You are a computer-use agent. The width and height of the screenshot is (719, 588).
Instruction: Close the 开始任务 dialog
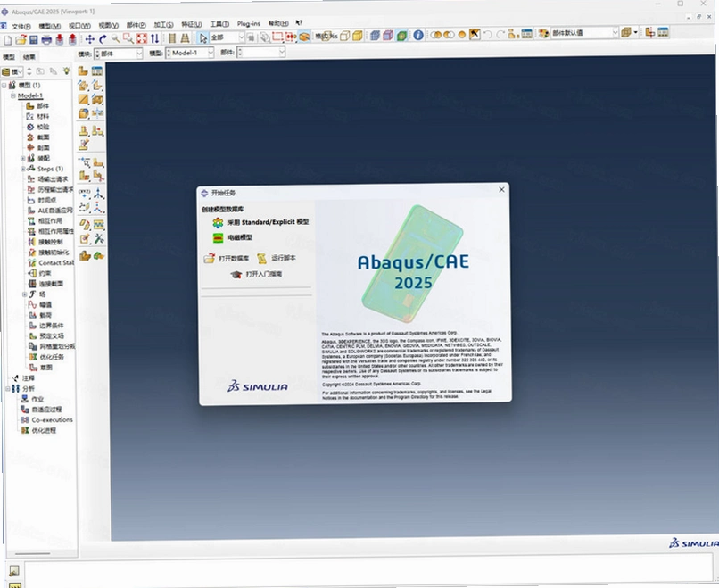point(501,189)
